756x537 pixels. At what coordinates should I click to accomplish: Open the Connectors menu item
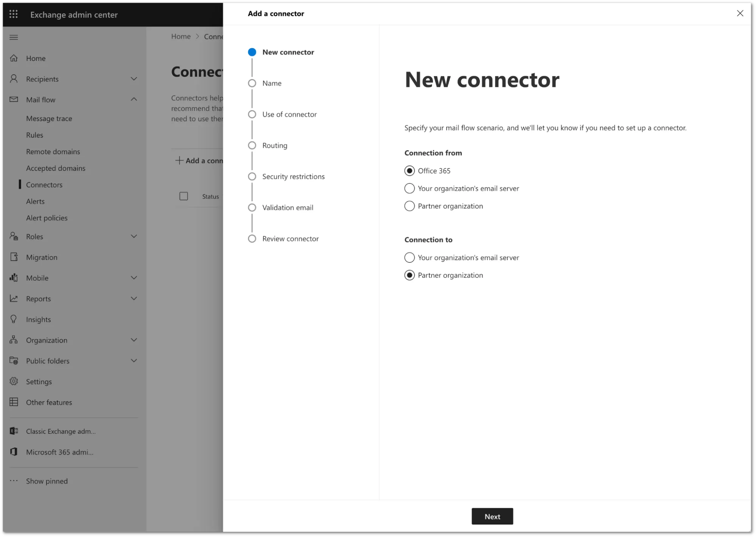click(44, 184)
